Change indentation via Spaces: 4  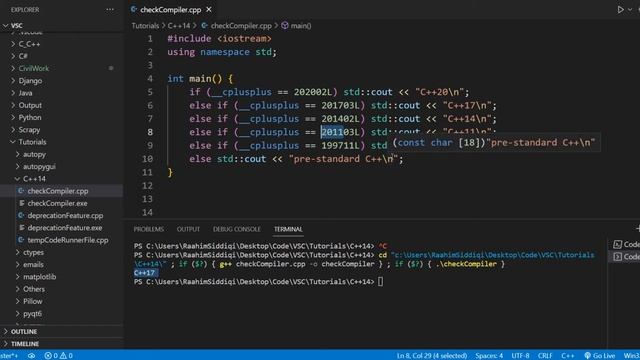point(489,356)
